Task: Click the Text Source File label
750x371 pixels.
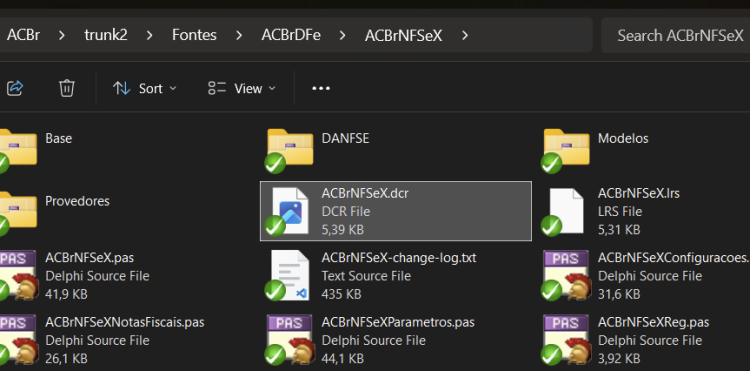Action: (366, 276)
